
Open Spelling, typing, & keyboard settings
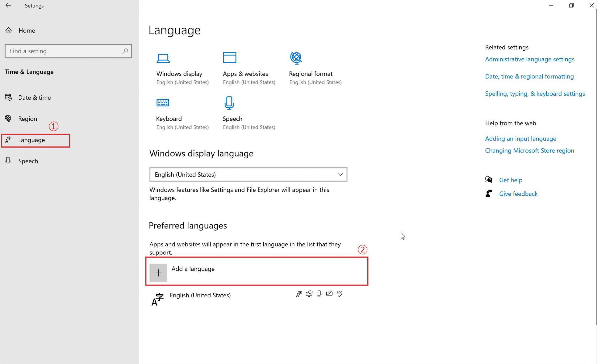(x=535, y=94)
